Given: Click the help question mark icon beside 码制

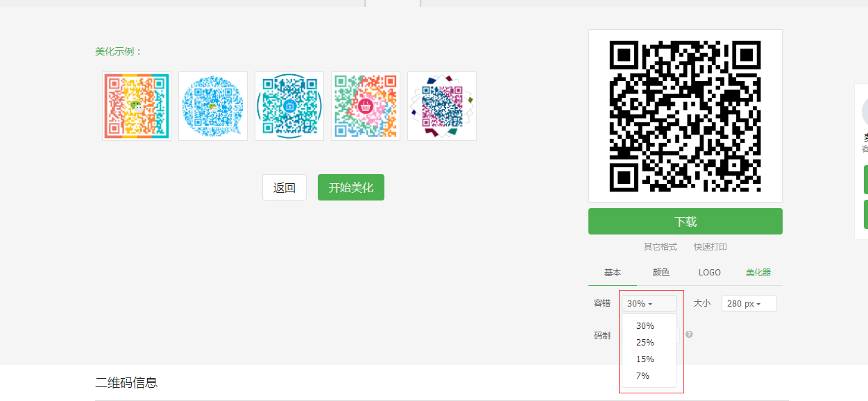Looking at the screenshot, I should click(689, 334).
